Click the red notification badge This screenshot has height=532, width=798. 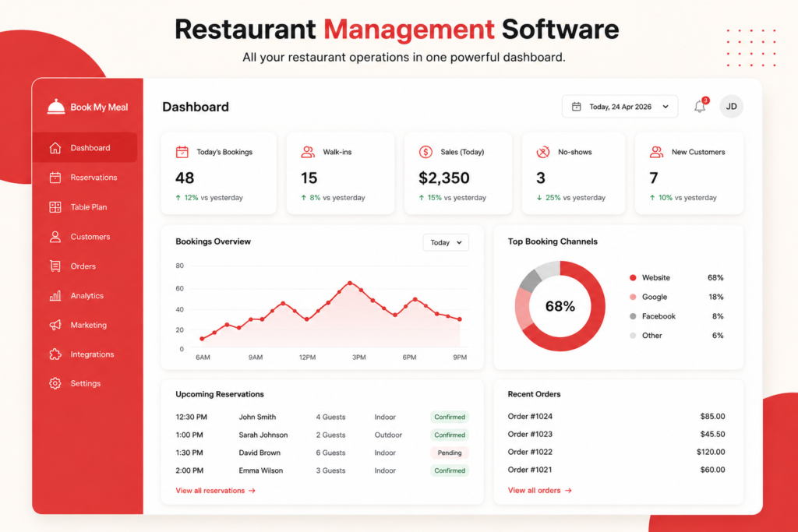(x=705, y=100)
